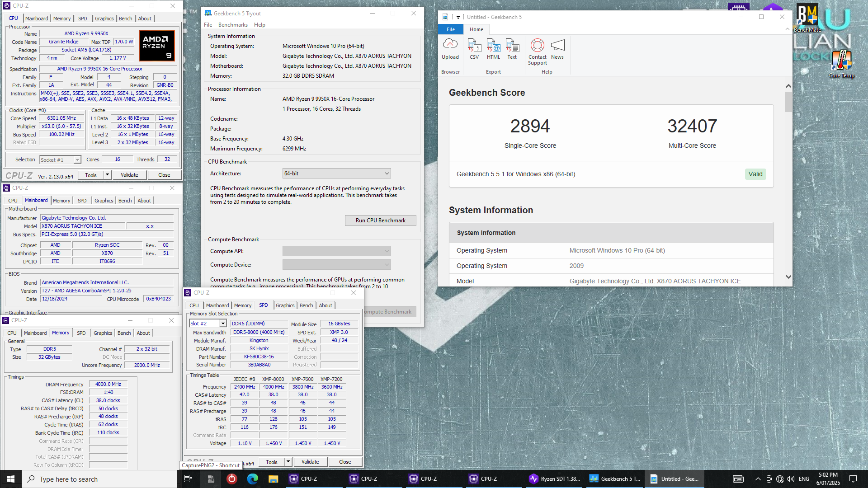Click the DRAM Frequency 4000.0 MHz field
868x488 pixels.
coord(108,385)
